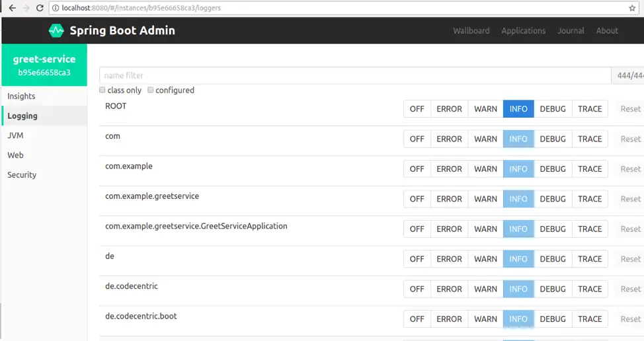Set ROOT logger to ERROR
The image size is (644, 341).
pyautogui.click(x=450, y=109)
